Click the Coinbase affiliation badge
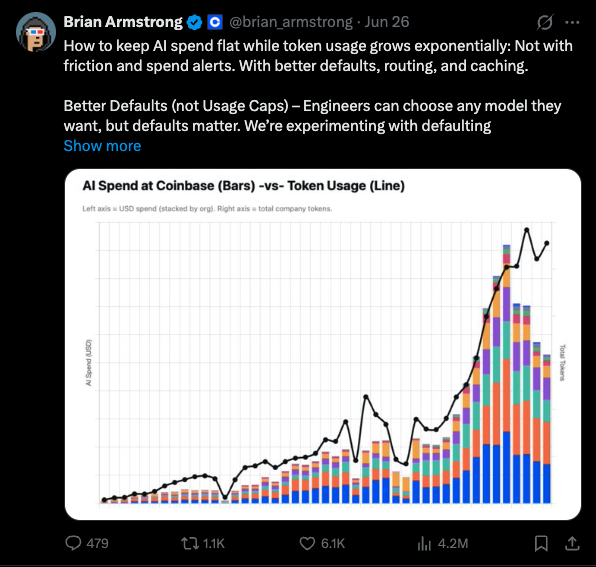This screenshot has width=596, height=567. pos(215,22)
